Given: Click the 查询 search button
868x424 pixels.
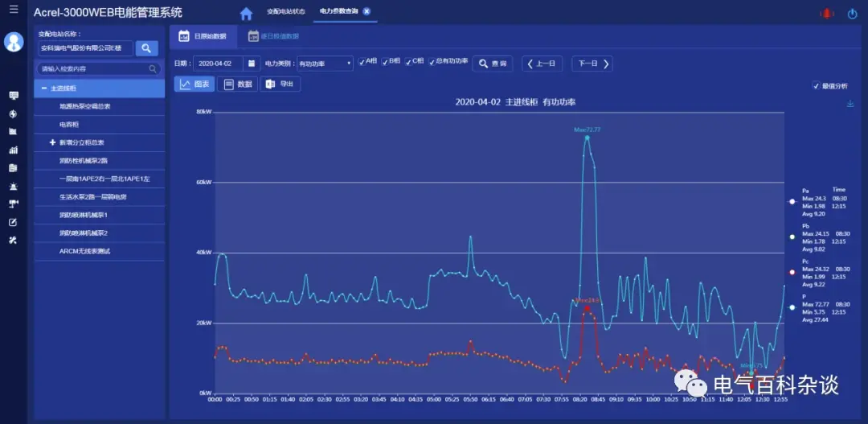Looking at the screenshot, I should click(x=492, y=64).
